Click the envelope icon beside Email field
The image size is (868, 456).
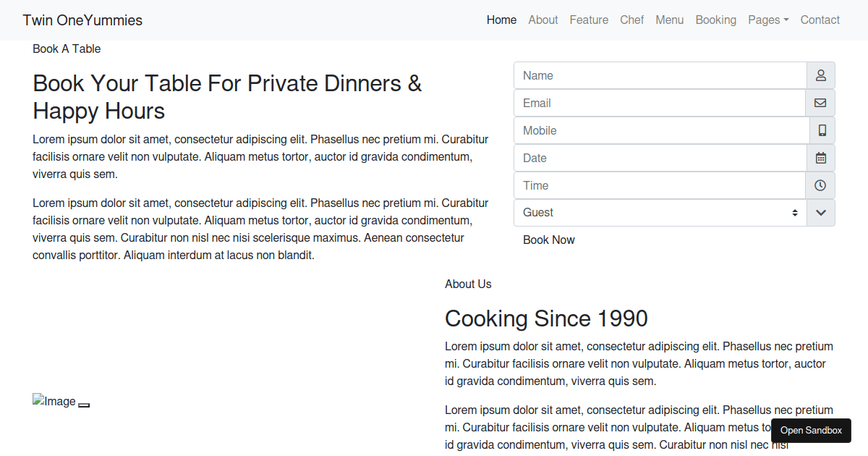point(820,103)
